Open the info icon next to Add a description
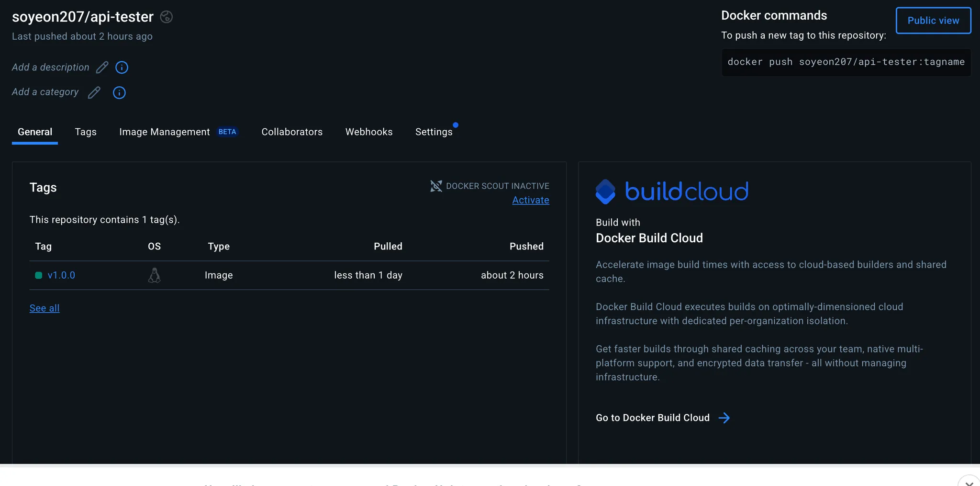 [x=122, y=68]
